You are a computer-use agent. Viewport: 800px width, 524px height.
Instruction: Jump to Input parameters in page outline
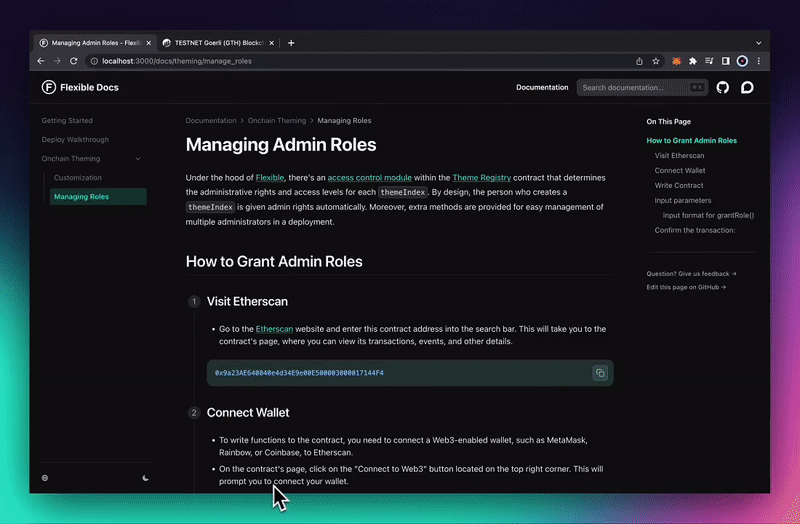point(683,201)
